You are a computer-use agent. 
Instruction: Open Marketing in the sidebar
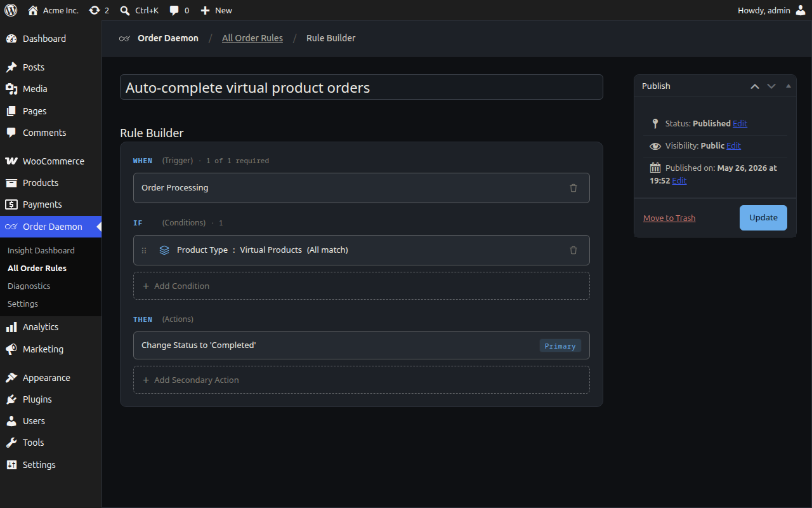[51, 349]
